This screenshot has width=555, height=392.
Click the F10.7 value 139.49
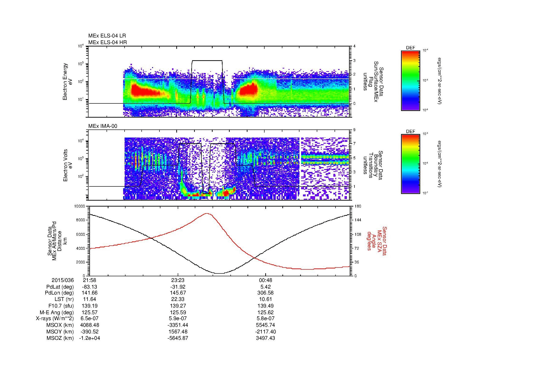pos(266,306)
